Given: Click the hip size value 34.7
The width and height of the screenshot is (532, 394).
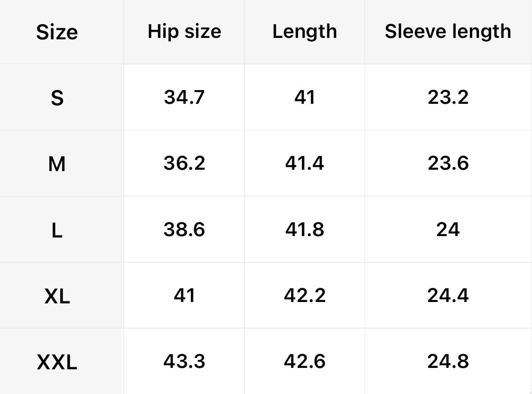Looking at the screenshot, I should [184, 97].
